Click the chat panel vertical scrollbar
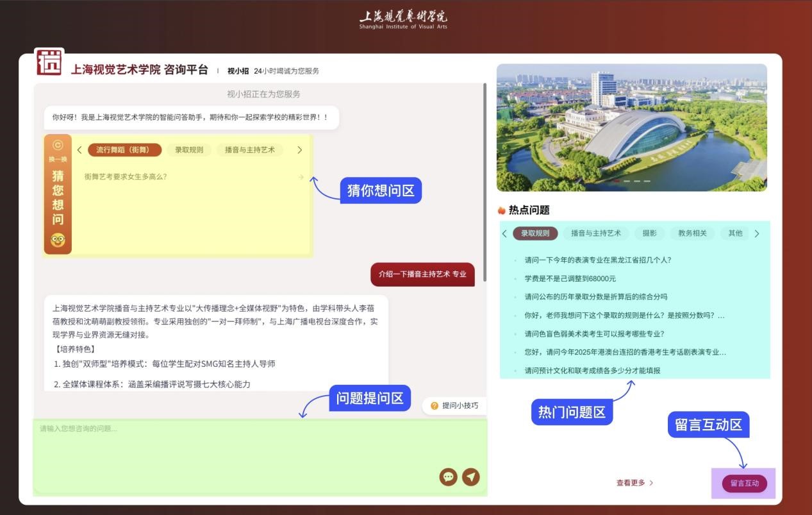Image resolution: width=812 pixels, height=515 pixels. [485, 182]
